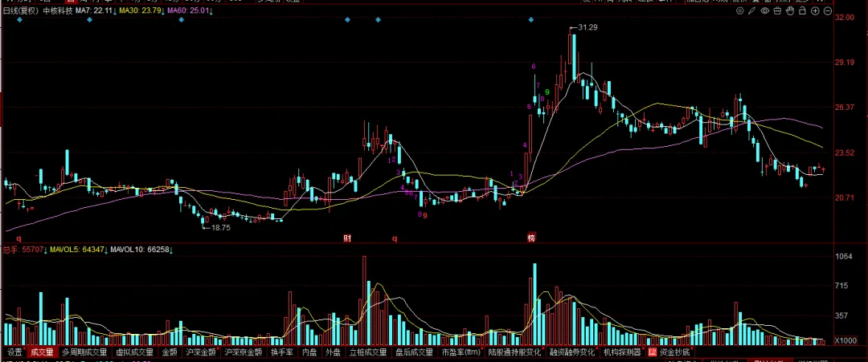Select the drawing pen tool icon
Screen dimensions: 868x362
[752, 10]
